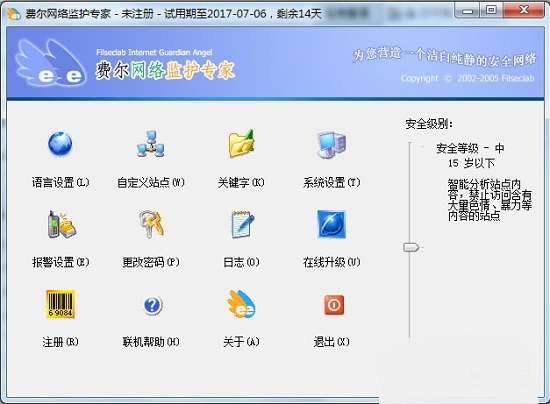The image size is (550, 404).
Task: Click the Filseclab angel logo in banner
Action: pyautogui.click(x=50, y=63)
